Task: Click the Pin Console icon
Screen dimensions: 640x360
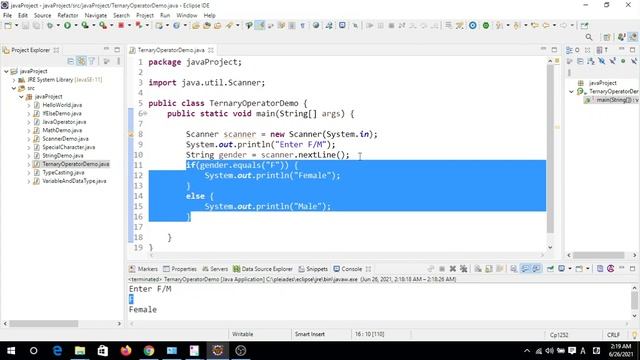Action: tap(550, 269)
